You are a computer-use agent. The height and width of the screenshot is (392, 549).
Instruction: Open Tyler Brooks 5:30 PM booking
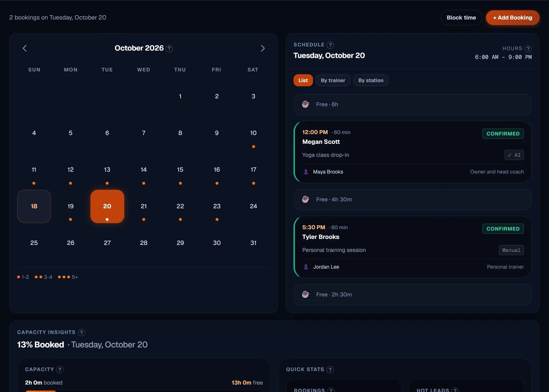412,247
